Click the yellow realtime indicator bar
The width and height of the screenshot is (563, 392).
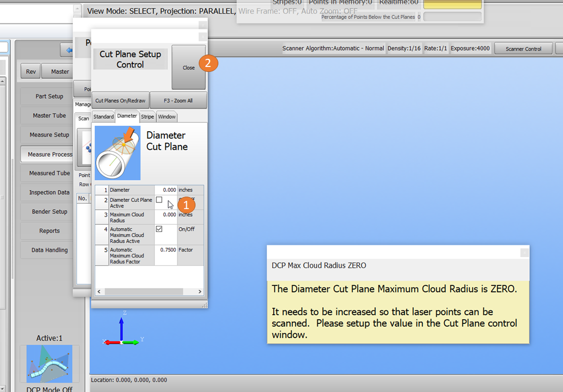click(452, 4)
